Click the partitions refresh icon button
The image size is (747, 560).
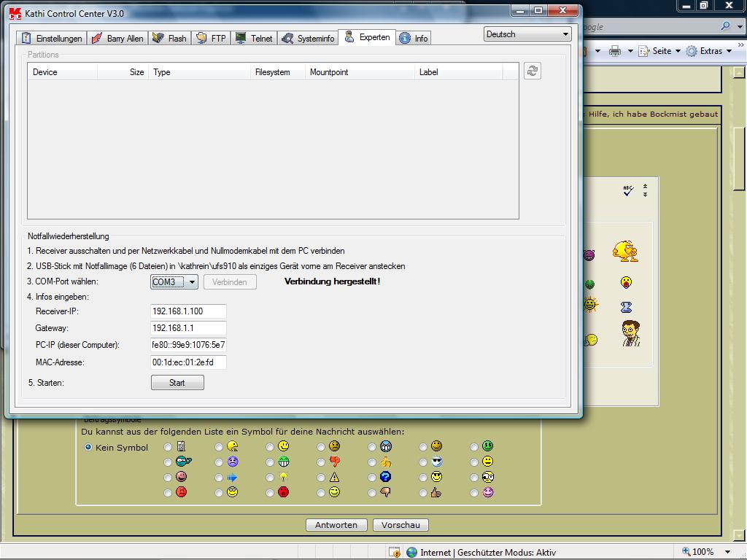[533, 71]
